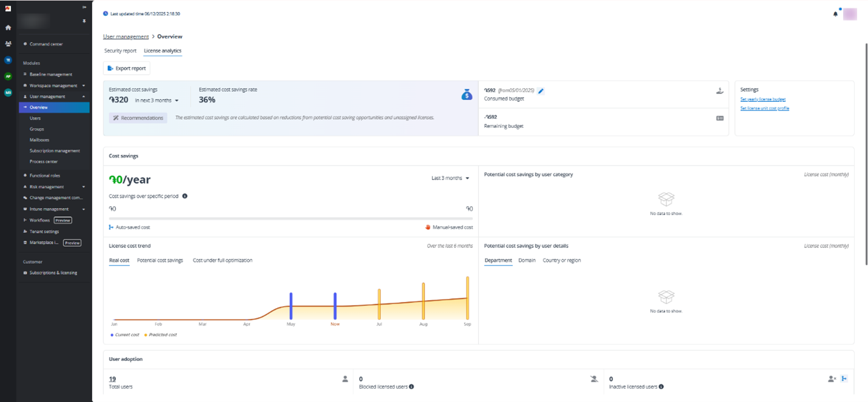Open the 'Last 3 months' period dropdown
This screenshot has height=402, width=868.
click(x=450, y=178)
